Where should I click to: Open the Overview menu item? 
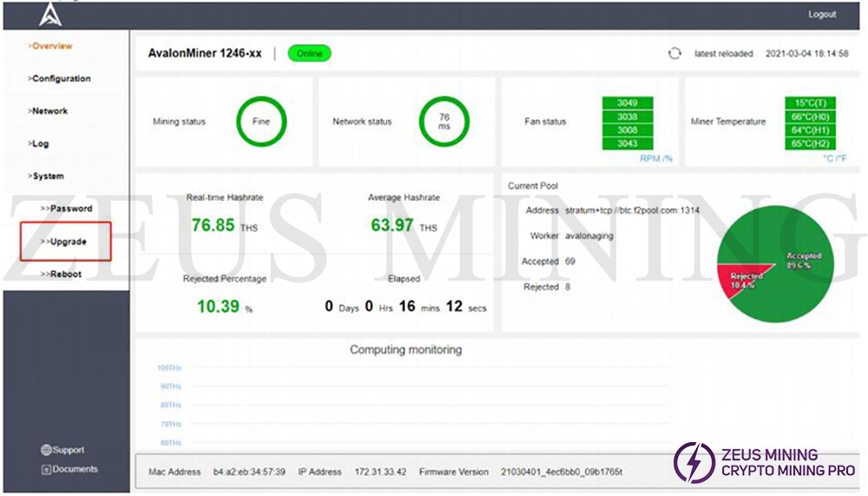50,46
